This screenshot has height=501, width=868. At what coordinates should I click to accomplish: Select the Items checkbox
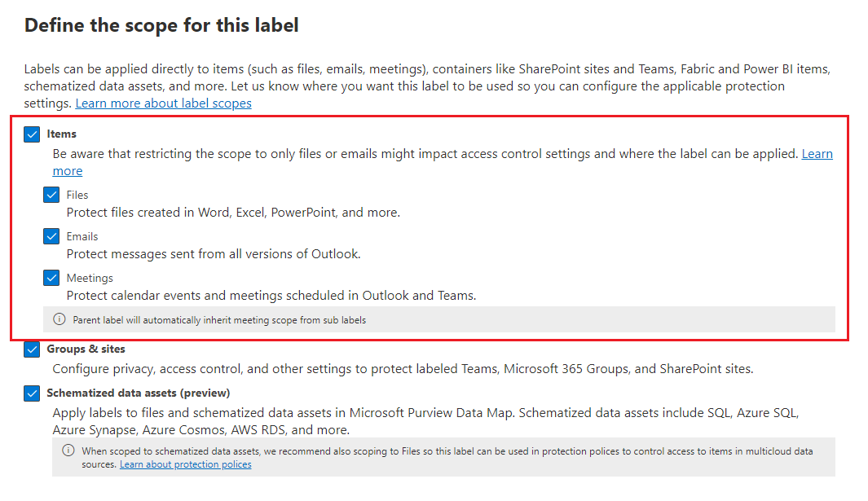[32, 134]
